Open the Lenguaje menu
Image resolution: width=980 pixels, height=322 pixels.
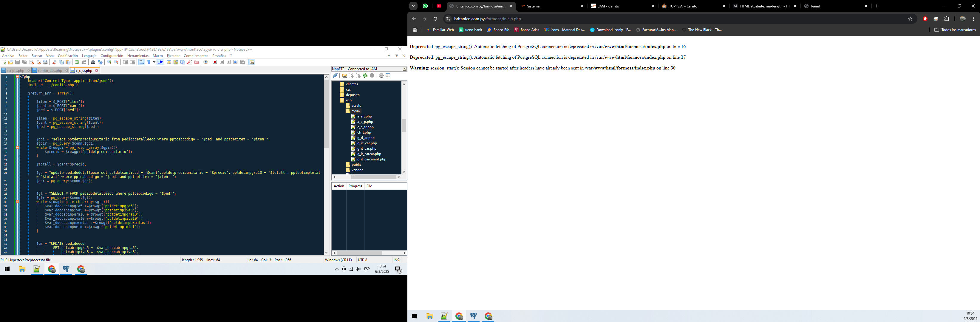coord(89,55)
